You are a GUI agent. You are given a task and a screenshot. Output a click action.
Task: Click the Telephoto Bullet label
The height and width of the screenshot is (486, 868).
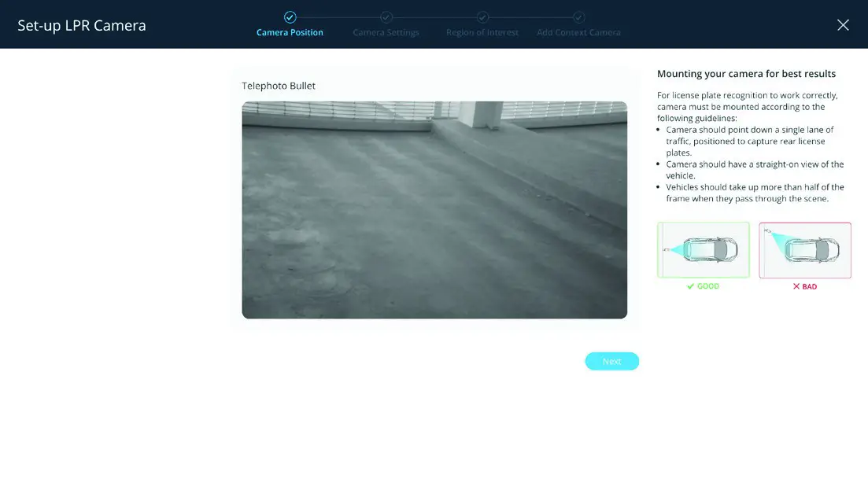[x=279, y=85]
